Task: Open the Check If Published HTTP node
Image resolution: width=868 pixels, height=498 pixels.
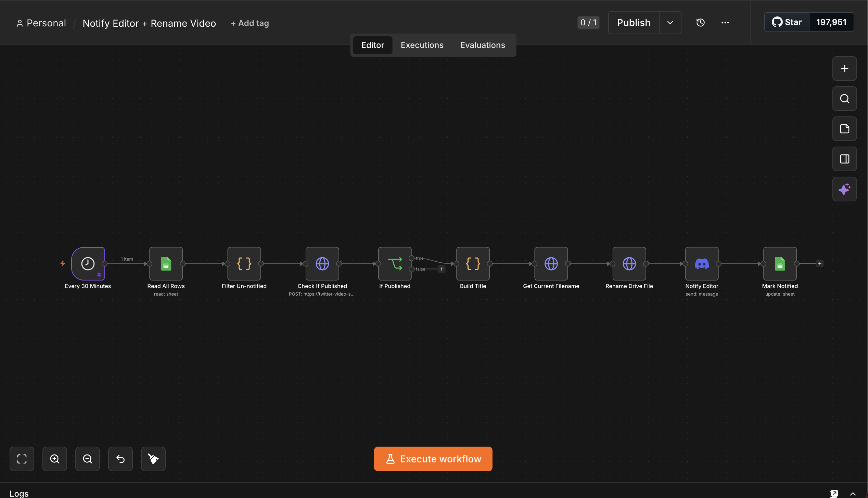Action: [x=322, y=263]
